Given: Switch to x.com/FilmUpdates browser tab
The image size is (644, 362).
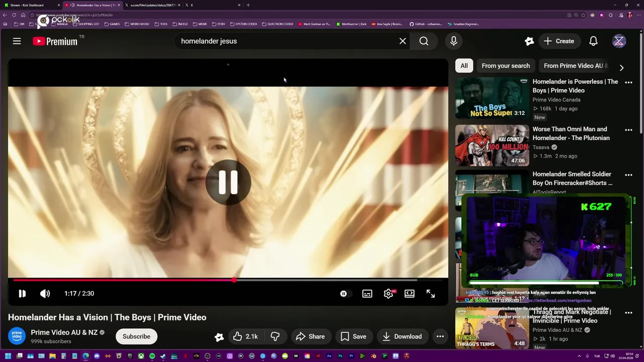Looking at the screenshot, I should [x=152, y=5].
